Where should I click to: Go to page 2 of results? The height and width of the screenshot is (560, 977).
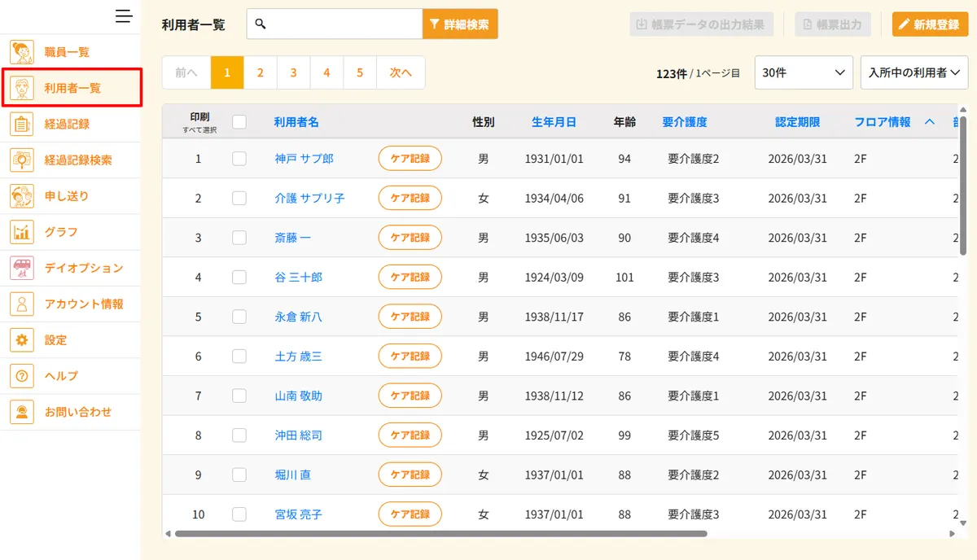[x=261, y=72]
